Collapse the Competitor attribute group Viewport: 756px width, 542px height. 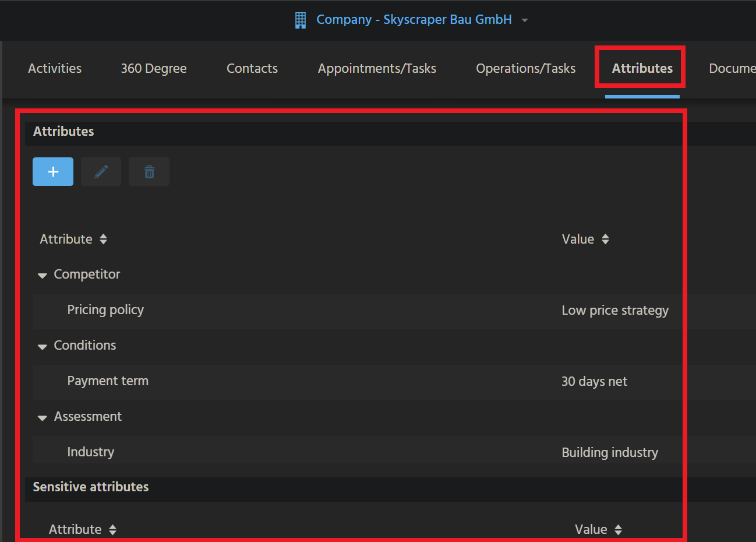[42, 274]
